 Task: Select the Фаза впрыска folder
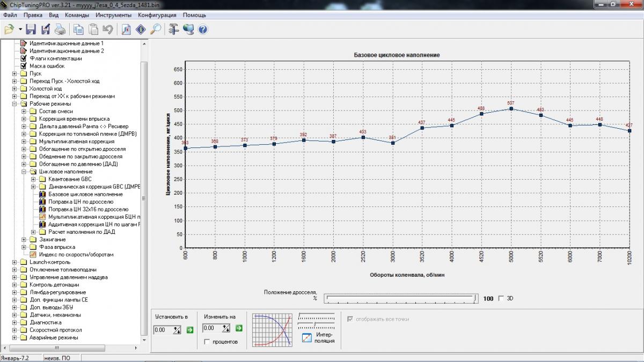[x=56, y=247]
